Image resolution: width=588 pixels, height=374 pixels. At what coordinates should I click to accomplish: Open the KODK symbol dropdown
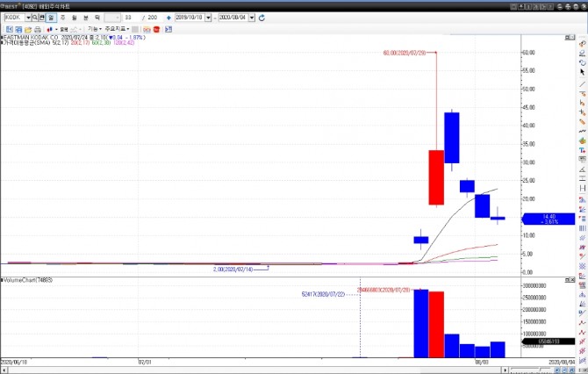click(28, 18)
